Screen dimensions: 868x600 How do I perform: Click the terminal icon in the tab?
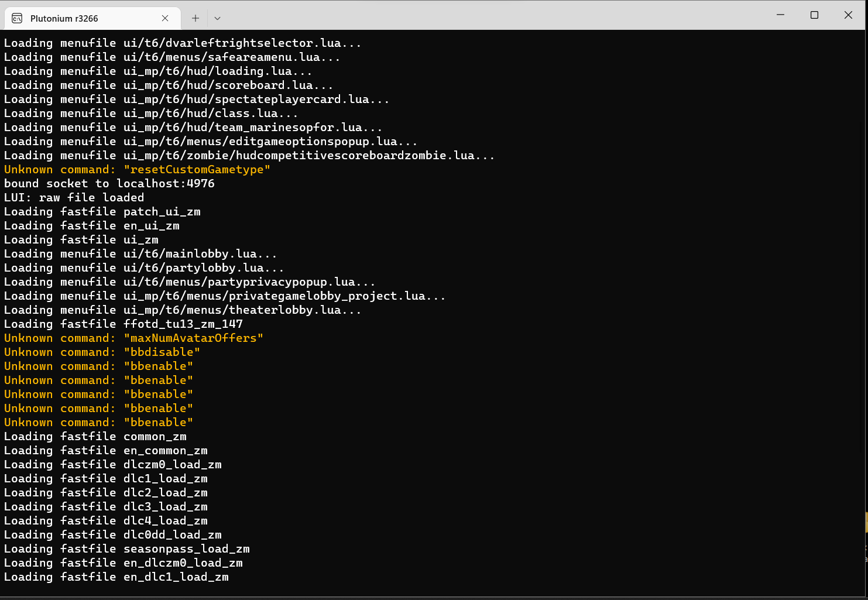[18, 18]
